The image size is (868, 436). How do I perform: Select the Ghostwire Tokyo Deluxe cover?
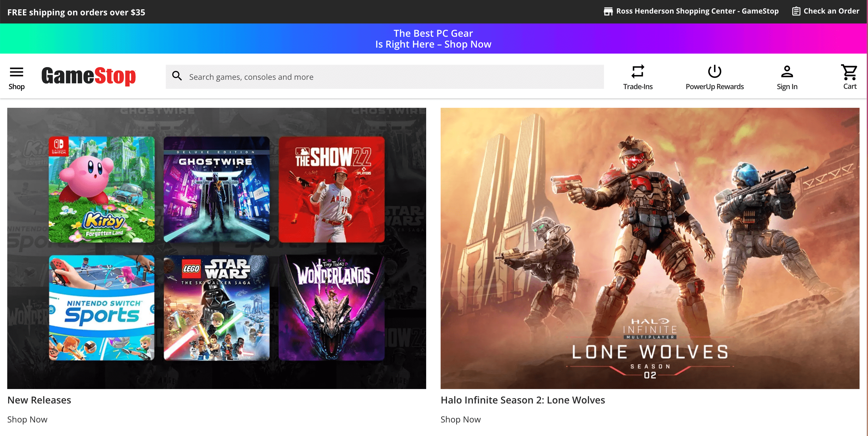tap(217, 189)
